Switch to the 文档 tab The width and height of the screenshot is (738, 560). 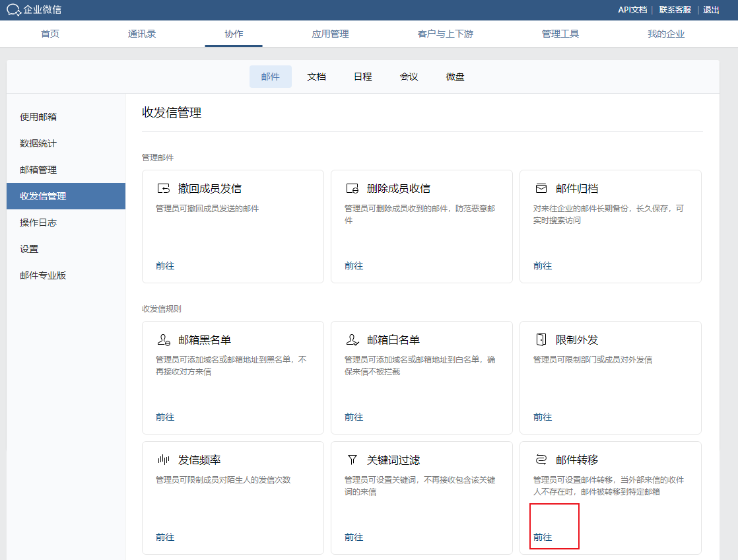pos(316,77)
